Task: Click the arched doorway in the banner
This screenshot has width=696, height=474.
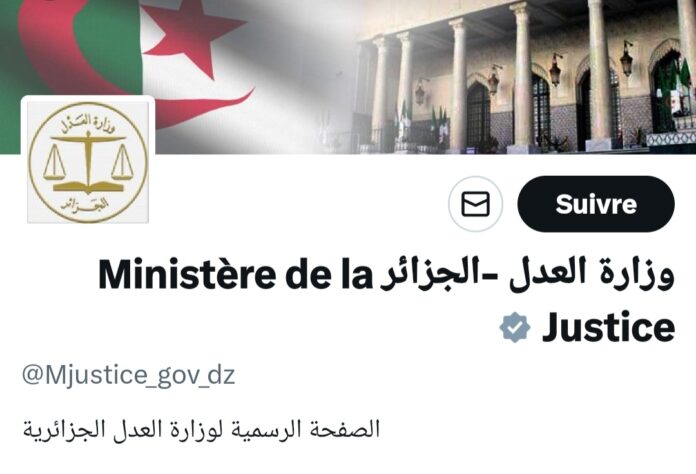Action: point(478,115)
